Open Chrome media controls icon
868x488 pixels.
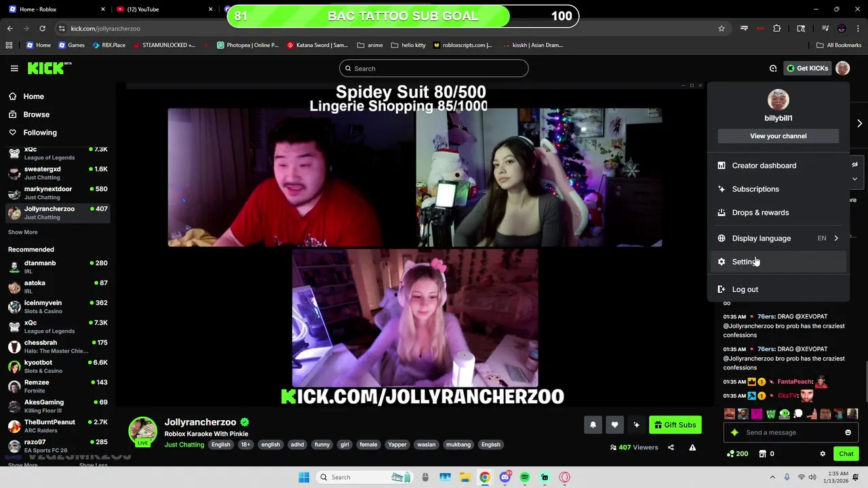click(825, 28)
